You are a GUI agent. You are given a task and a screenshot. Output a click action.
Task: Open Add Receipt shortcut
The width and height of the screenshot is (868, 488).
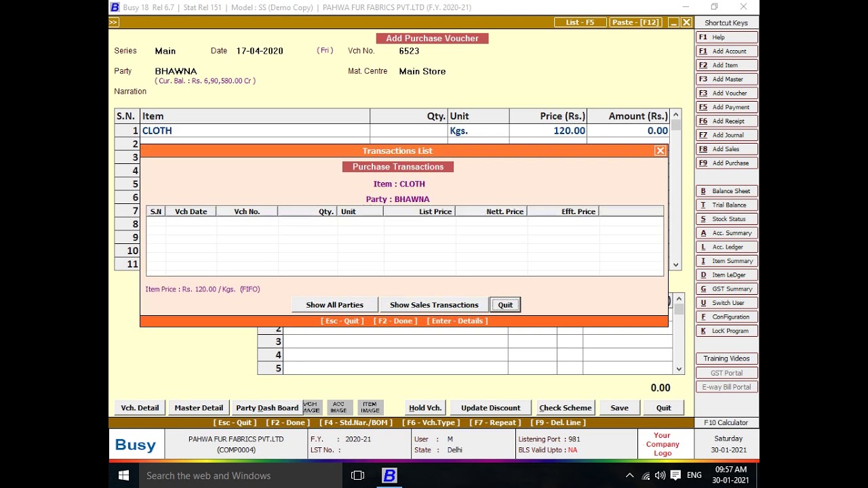727,121
